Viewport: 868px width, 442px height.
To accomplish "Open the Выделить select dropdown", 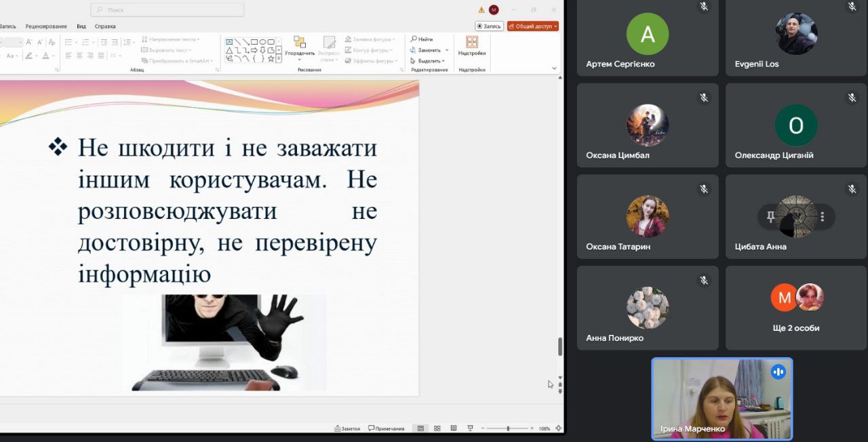I will tap(428, 60).
